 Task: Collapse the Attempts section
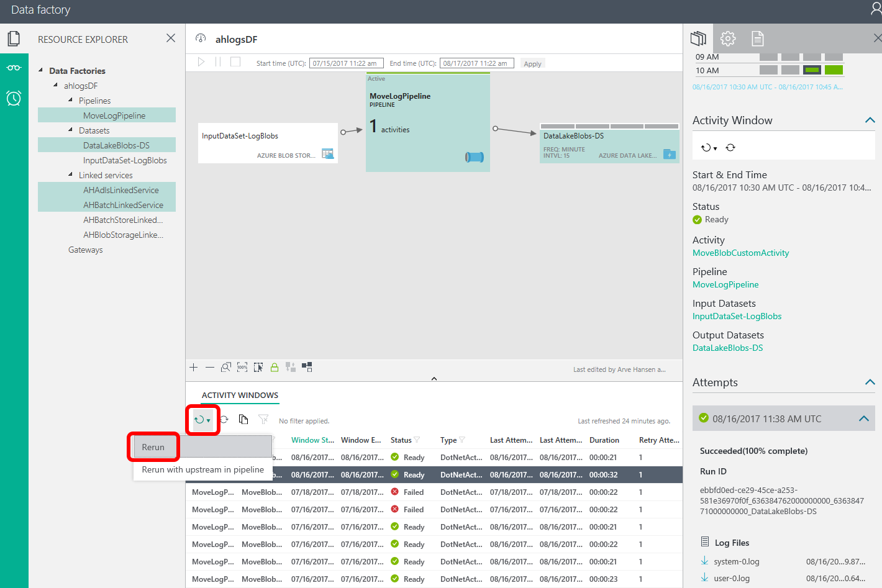coord(870,382)
